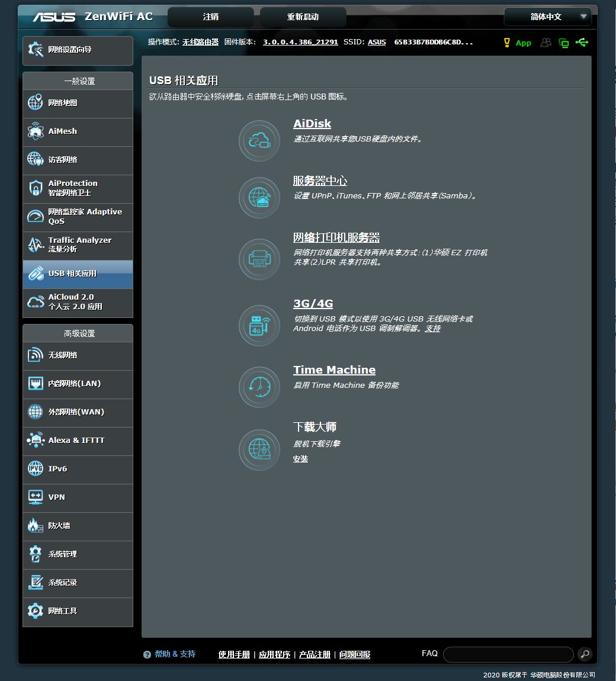Viewport: 616px width, 681px height.
Task: Click the FAQ search input field
Action: pyautogui.click(x=508, y=654)
